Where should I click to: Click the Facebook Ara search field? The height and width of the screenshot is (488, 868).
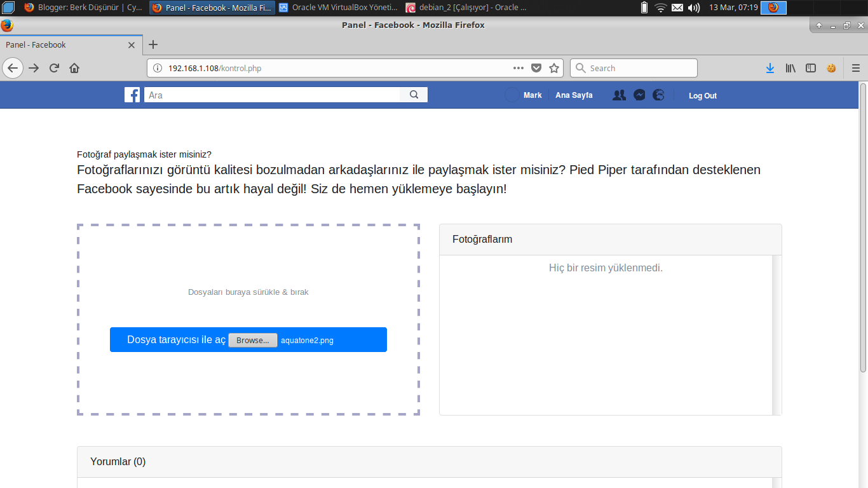(272, 95)
